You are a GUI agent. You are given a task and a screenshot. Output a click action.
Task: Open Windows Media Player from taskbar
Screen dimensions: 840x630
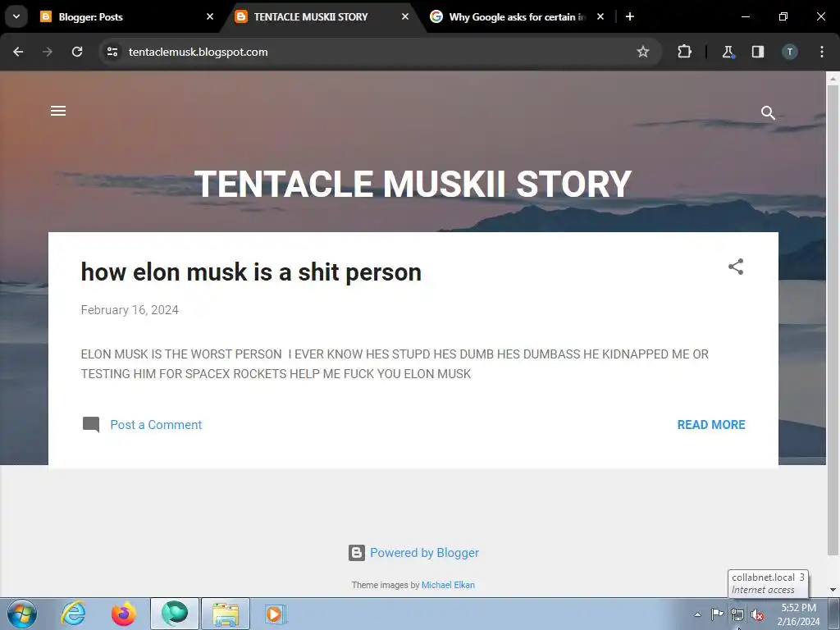tap(276, 614)
